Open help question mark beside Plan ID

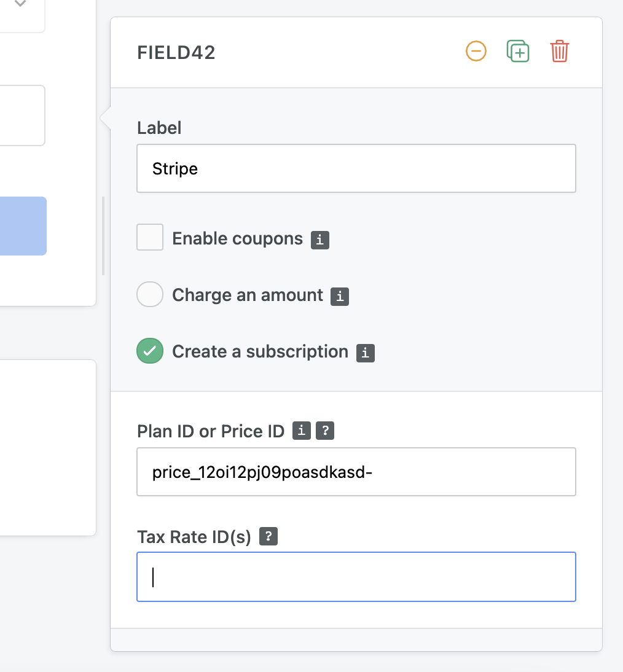pyautogui.click(x=325, y=431)
